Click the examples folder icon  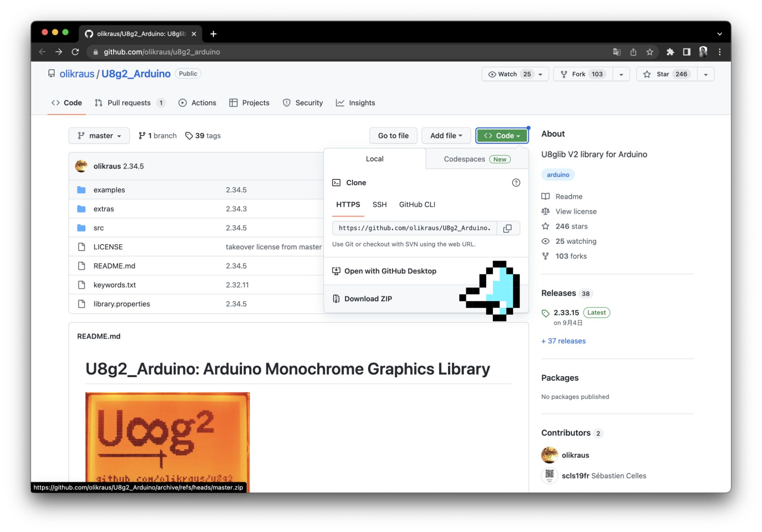coord(81,190)
